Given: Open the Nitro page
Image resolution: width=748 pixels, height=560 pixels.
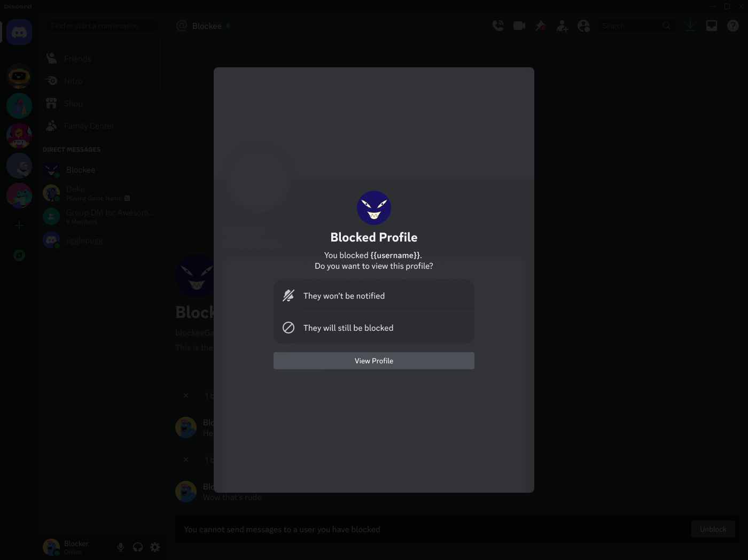Looking at the screenshot, I should (73, 81).
